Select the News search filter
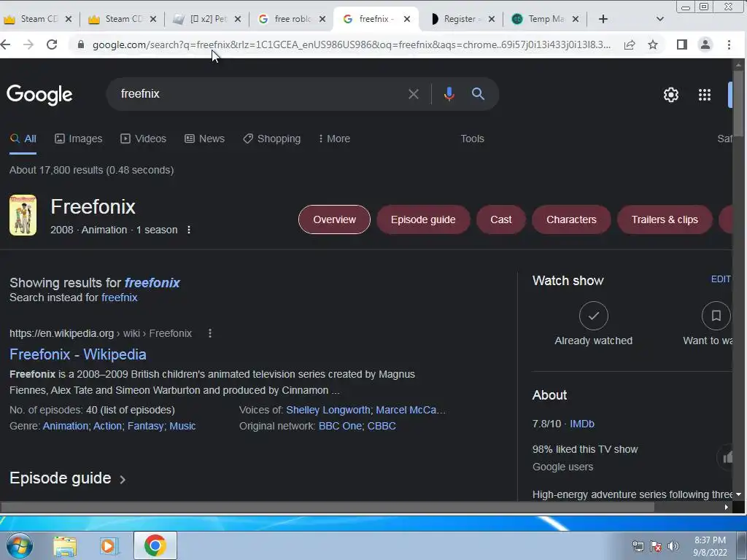This screenshot has width=747, height=560. pos(204,139)
